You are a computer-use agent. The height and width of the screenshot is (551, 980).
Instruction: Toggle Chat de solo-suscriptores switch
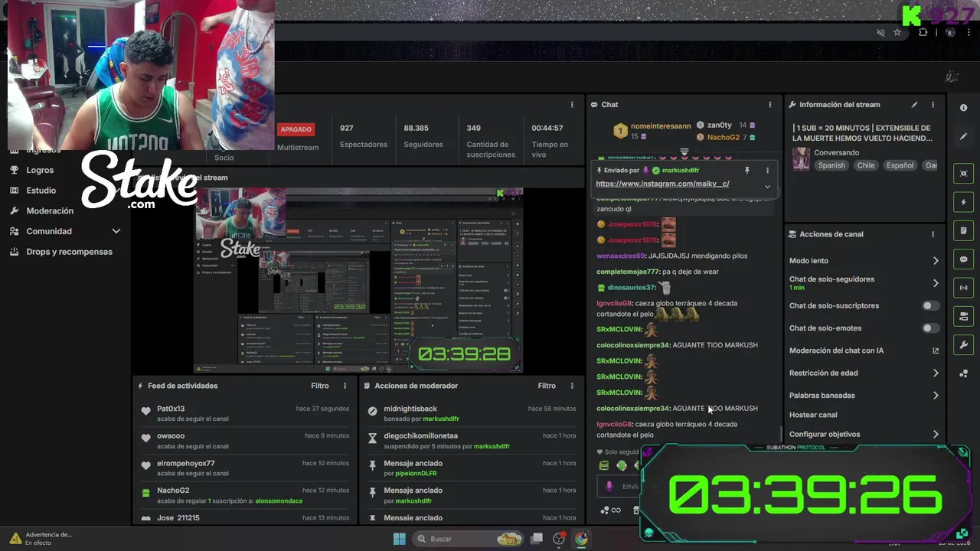point(929,305)
